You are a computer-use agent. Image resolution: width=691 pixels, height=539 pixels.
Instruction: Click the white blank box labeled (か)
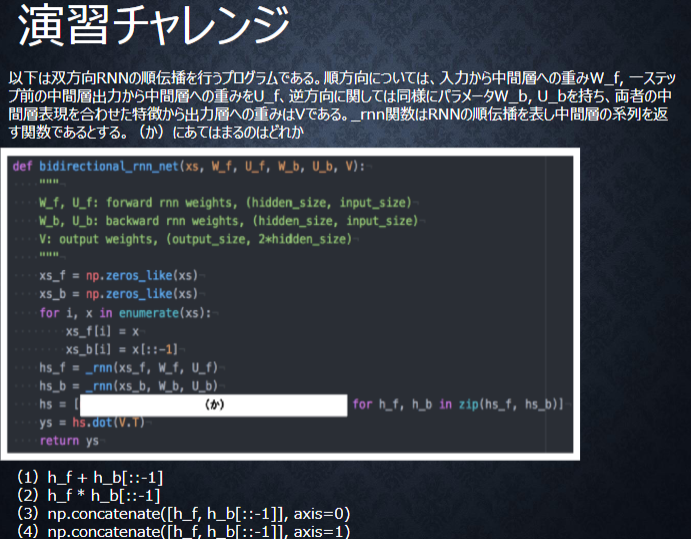214,405
